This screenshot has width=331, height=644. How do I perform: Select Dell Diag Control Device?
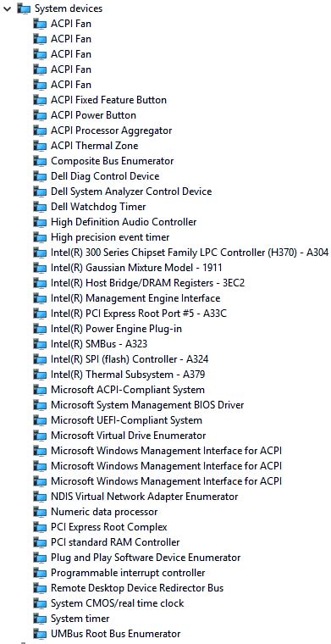(x=105, y=175)
